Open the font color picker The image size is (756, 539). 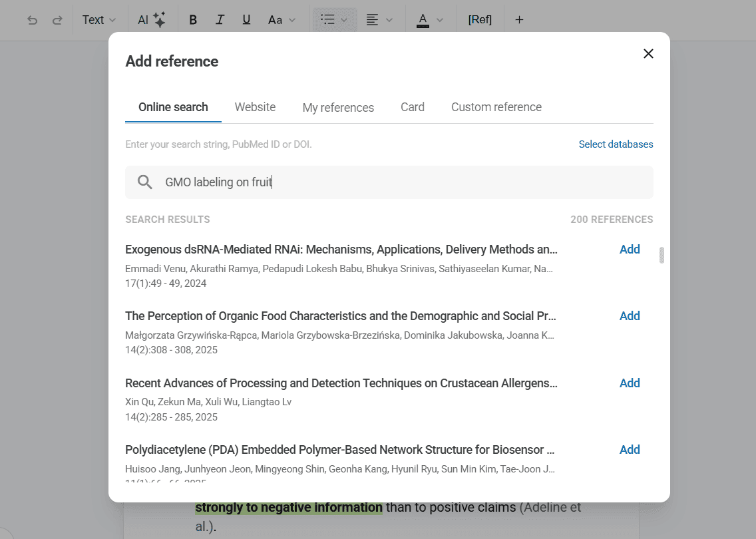tap(429, 20)
